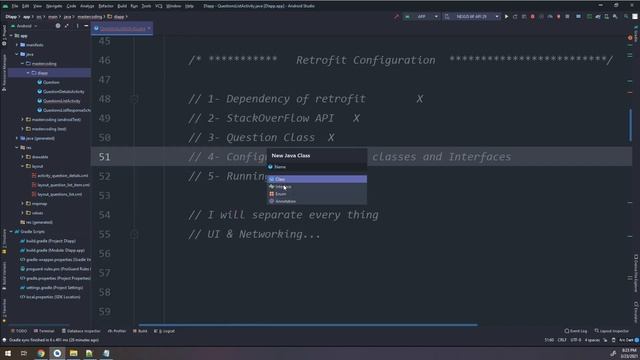The height and width of the screenshot is (360, 640).
Task: Click the Task View taskbar icon
Action: (x=24, y=353)
